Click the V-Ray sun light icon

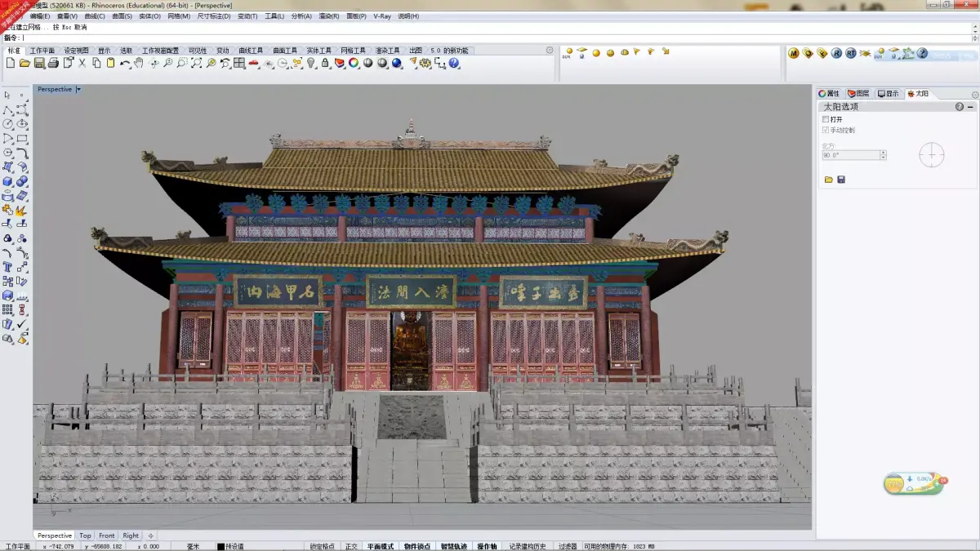click(568, 53)
